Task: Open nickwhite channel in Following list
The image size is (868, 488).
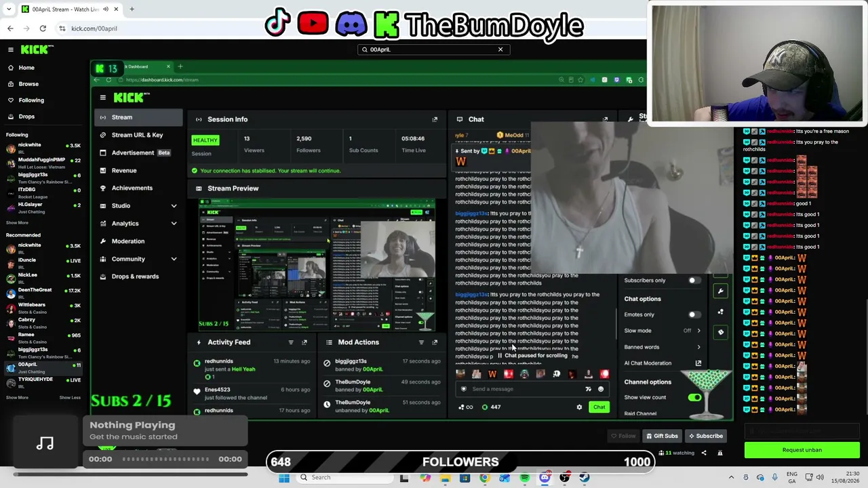Action: pos(43,148)
